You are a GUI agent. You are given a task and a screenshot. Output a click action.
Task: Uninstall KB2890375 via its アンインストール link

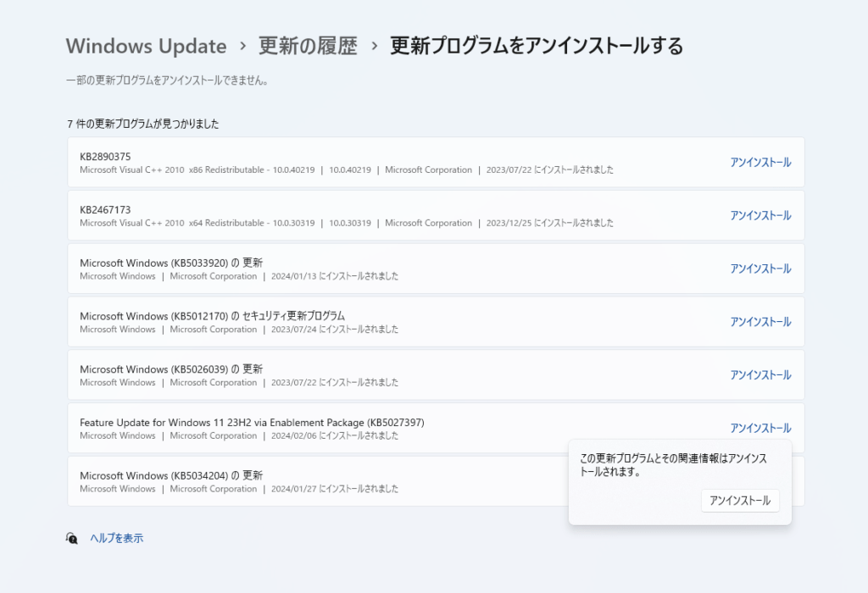coord(760,162)
